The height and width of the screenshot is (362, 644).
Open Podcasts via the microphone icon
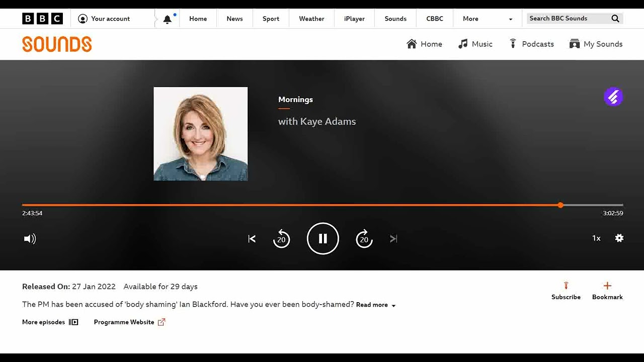click(513, 44)
